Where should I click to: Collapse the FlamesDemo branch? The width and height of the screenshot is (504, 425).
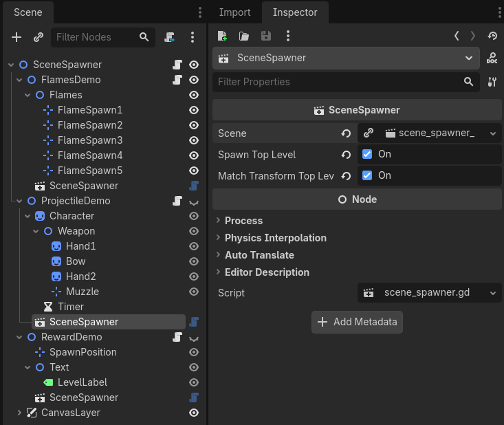tap(19, 80)
